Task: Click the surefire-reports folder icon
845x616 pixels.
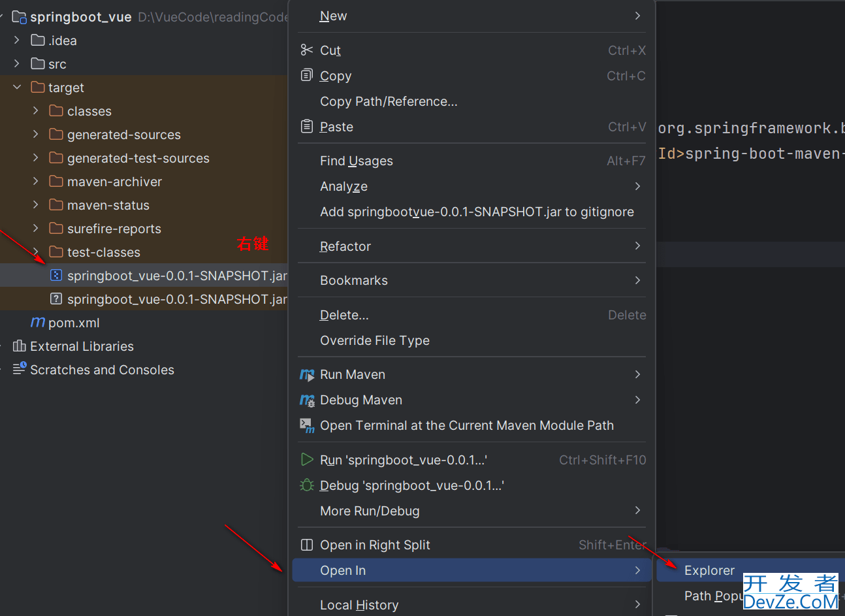Action: (x=56, y=228)
